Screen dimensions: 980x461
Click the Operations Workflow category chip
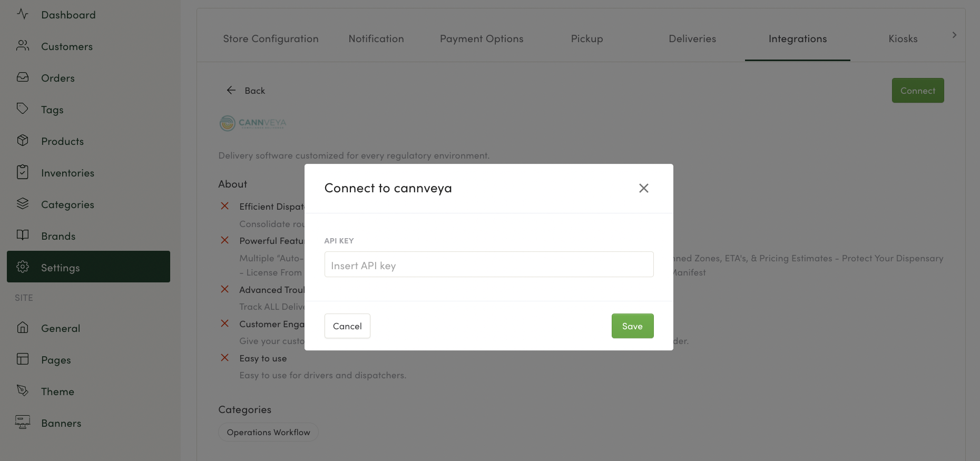pyautogui.click(x=268, y=432)
